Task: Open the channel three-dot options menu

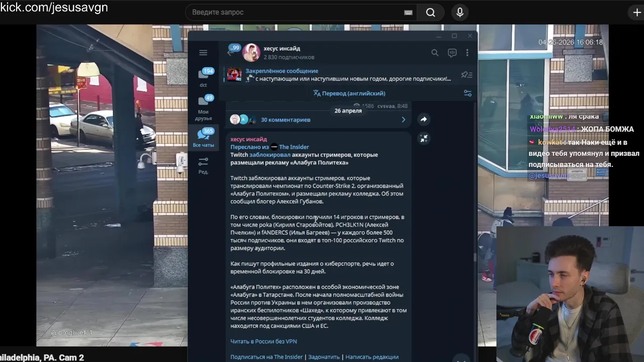Action: tap(467, 52)
